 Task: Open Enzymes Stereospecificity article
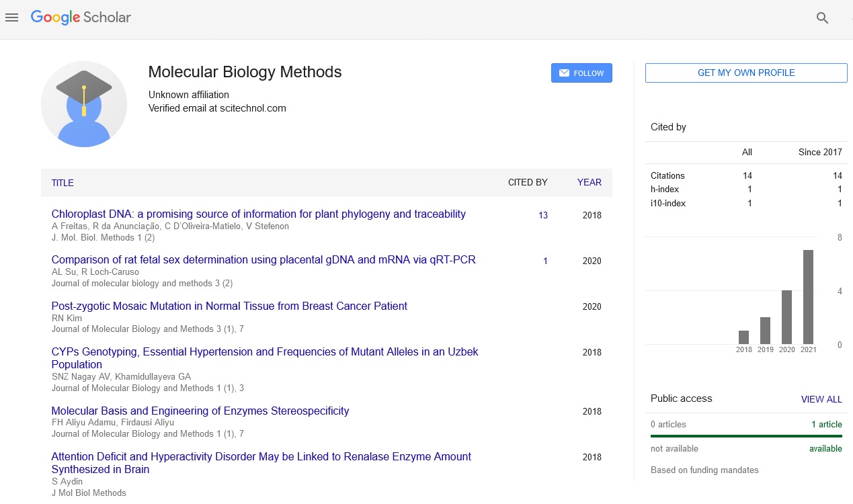coord(200,411)
